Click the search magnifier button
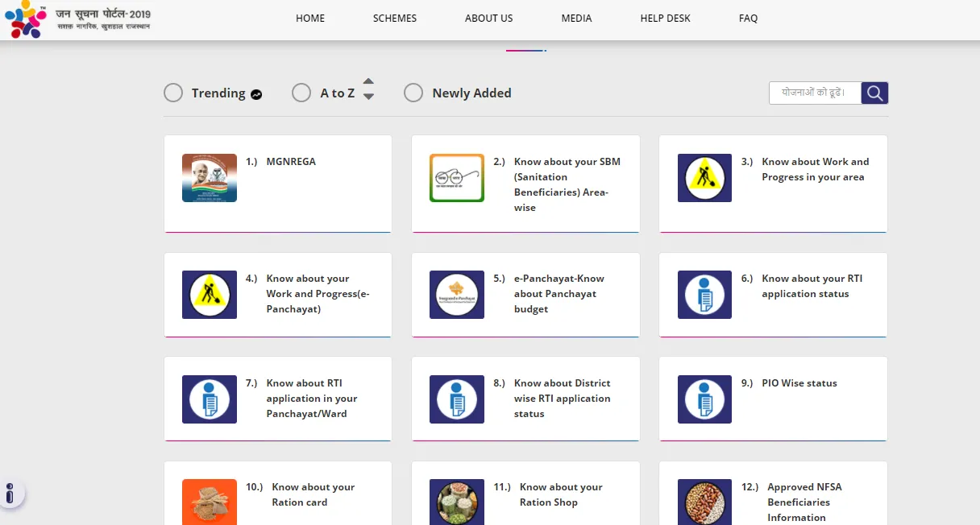This screenshot has height=525, width=980. tap(874, 93)
